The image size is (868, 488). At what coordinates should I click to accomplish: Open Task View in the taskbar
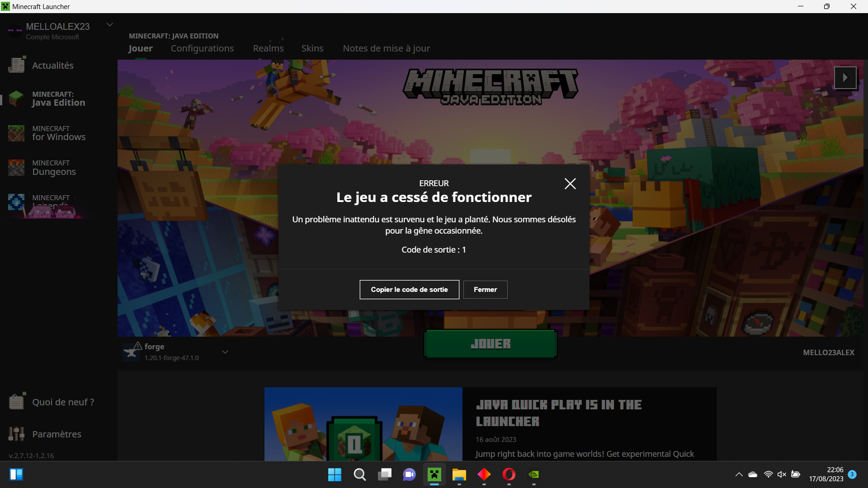(x=385, y=474)
